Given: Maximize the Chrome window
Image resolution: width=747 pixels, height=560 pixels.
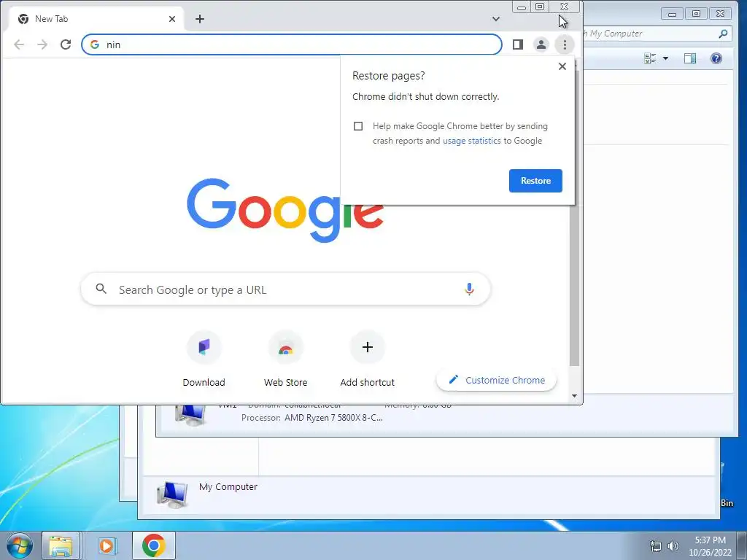Looking at the screenshot, I should pyautogui.click(x=540, y=7).
